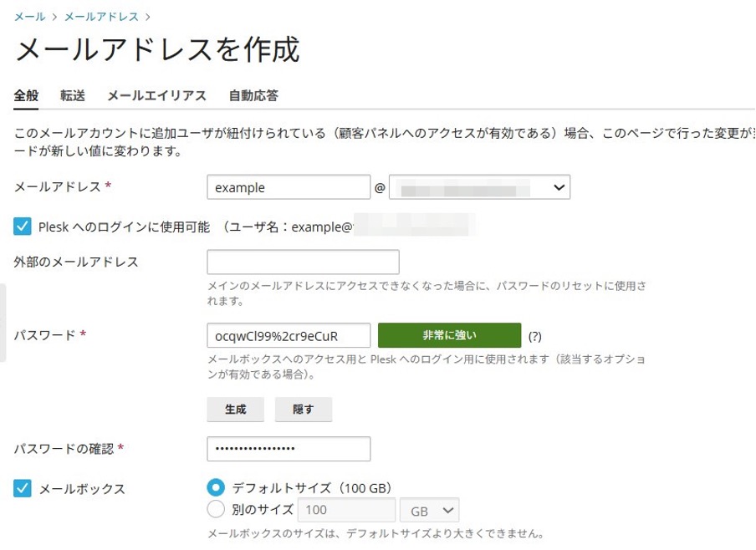Switch to the メールエイリアス tab
756x550 pixels.
[x=156, y=95]
